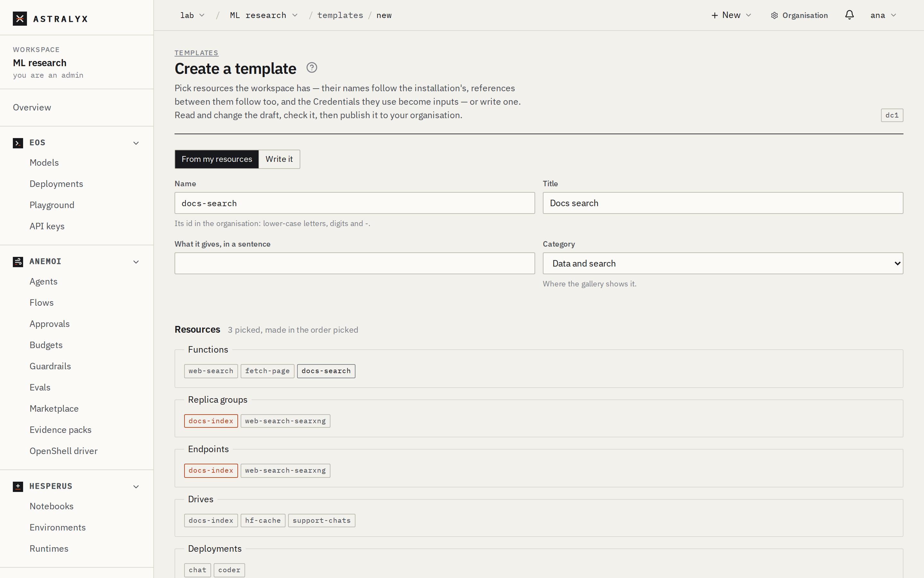Toggle the web-search function chip
Screen dimensions: 924x578
click(211, 371)
